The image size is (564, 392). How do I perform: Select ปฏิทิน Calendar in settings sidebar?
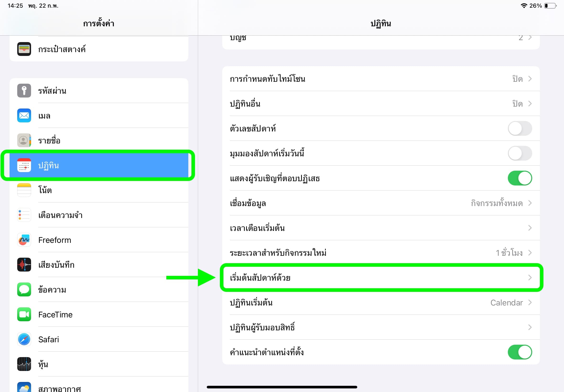pyautogui.click(x=98, y=165)
